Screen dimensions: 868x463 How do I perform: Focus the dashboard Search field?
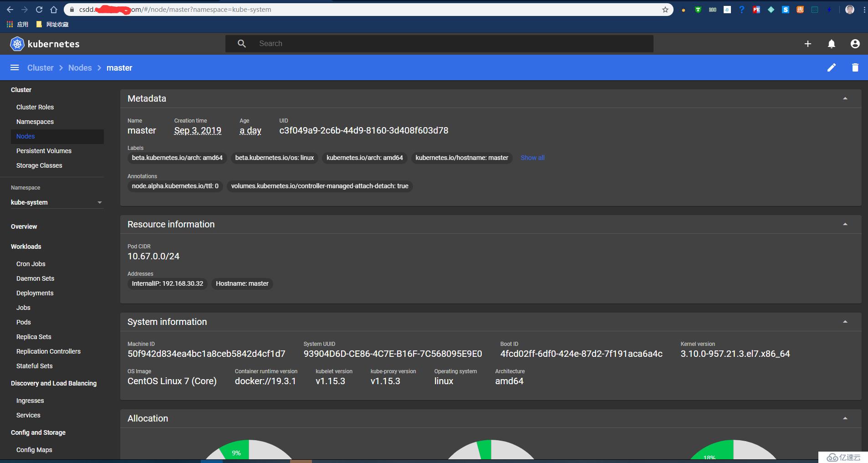[439, 43]
